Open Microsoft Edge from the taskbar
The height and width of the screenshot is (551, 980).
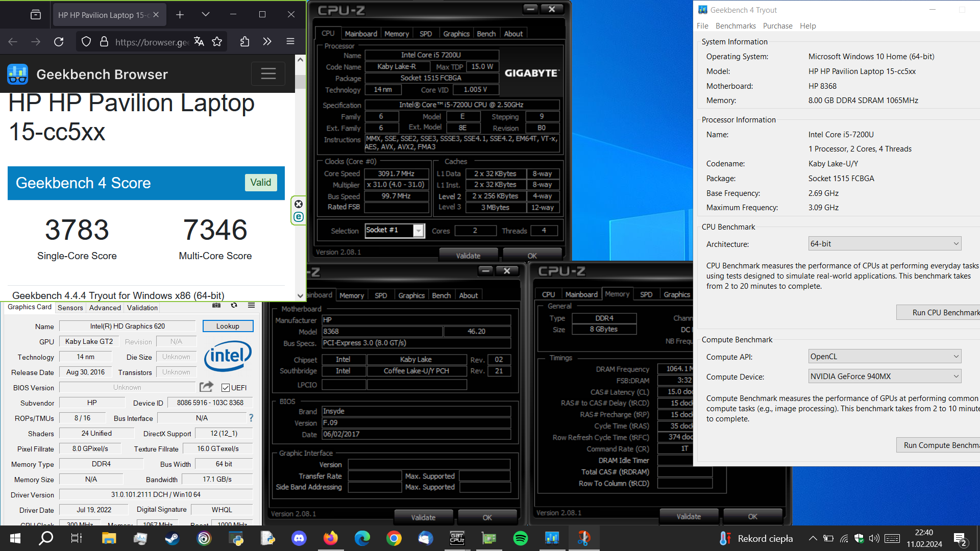[x=362, y=538]
